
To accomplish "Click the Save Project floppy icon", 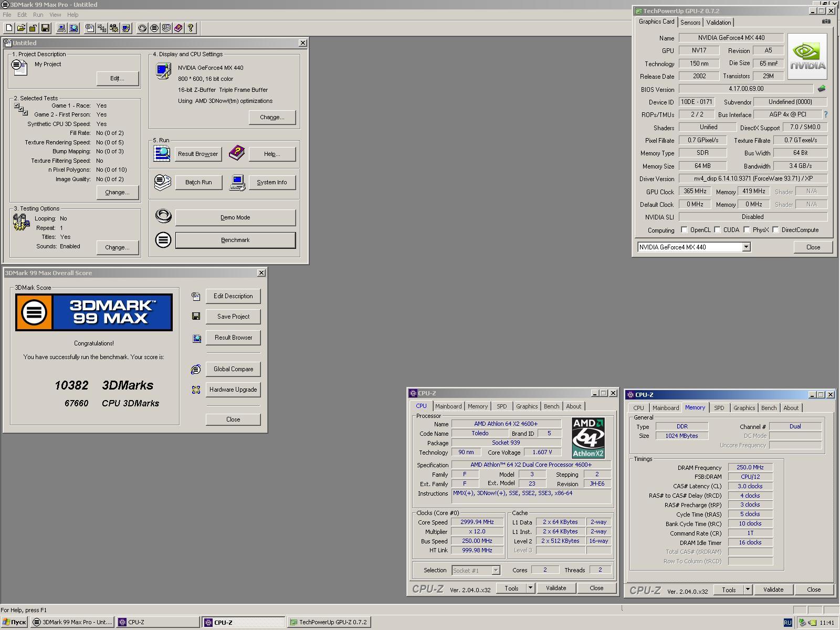I will point(196,316).
